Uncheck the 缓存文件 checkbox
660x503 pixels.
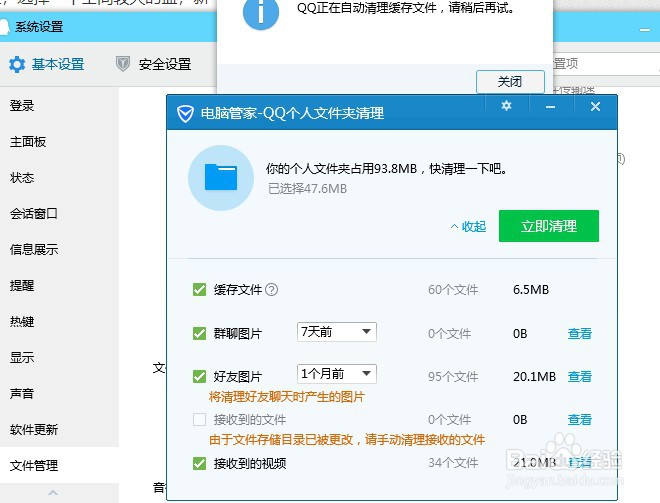click(200, 290)
